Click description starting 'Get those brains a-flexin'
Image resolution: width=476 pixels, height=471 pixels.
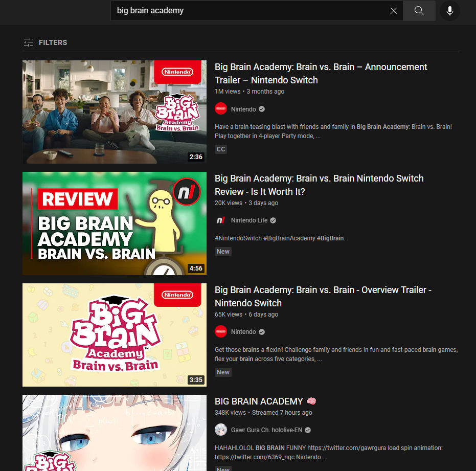336,354
